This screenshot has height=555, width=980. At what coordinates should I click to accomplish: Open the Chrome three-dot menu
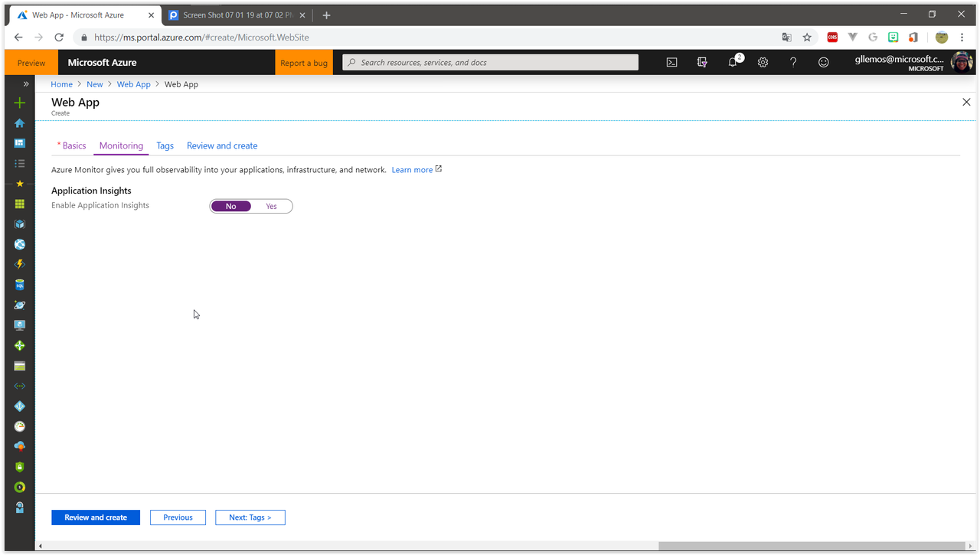pyautogui.click(x=962, y=37)
